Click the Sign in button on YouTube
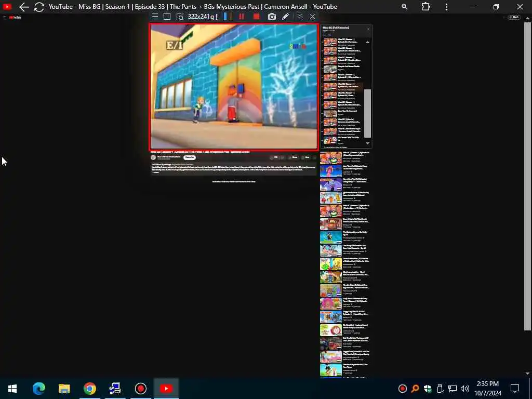Image resolution: width=532 pixels, height=399 pixels. tap(514, 17)
